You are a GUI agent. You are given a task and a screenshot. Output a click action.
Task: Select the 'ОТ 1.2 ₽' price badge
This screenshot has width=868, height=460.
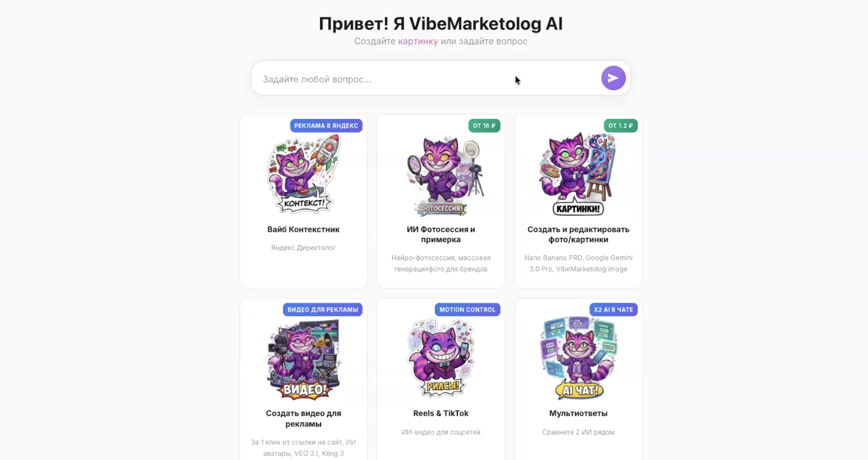click(x=620, y=126)
